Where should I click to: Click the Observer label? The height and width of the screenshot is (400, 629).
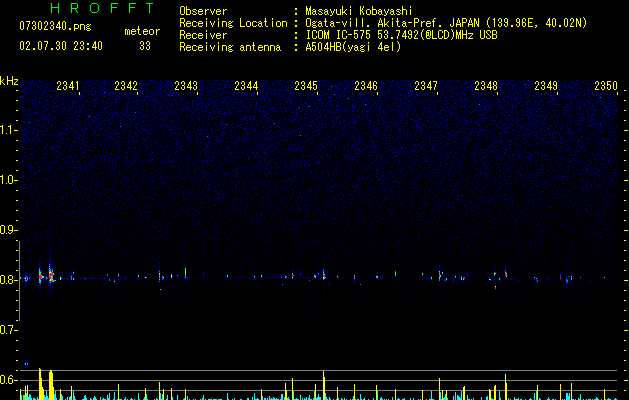point(203,11)
